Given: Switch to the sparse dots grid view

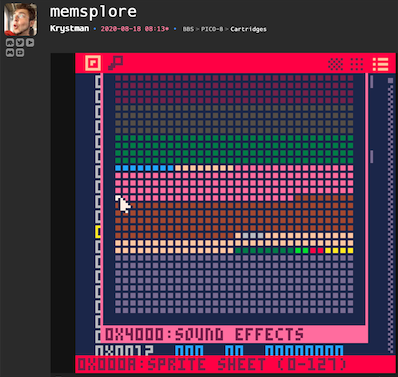Looking at the screenshot, I should [x=357, y=64].
